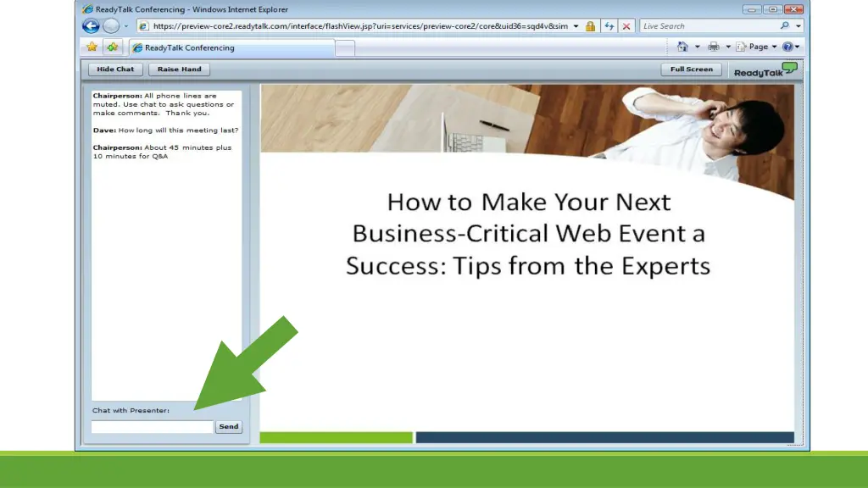Hide the chat panel
This screenshot has width=868, height=488.
point(114,69)
